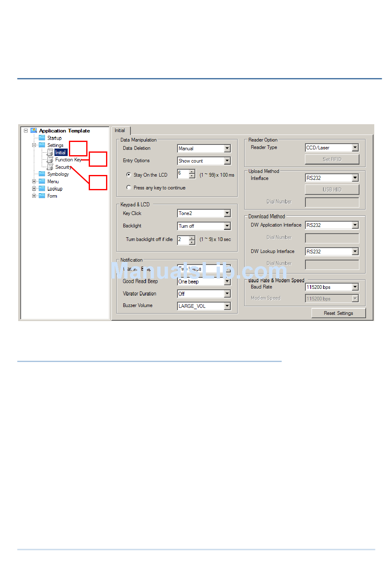This screenshot has height=586, width=392.
Task: Click Dial Number field under DW Application Interface
Action: 332,238
